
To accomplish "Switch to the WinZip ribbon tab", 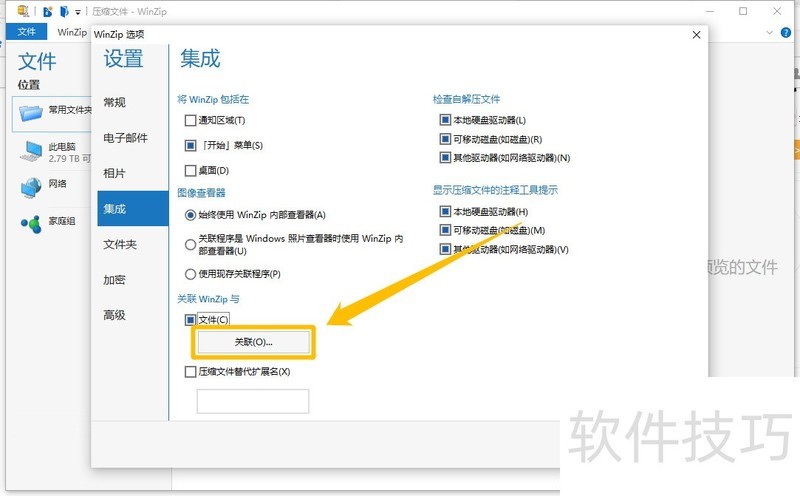I will point(72,32).
